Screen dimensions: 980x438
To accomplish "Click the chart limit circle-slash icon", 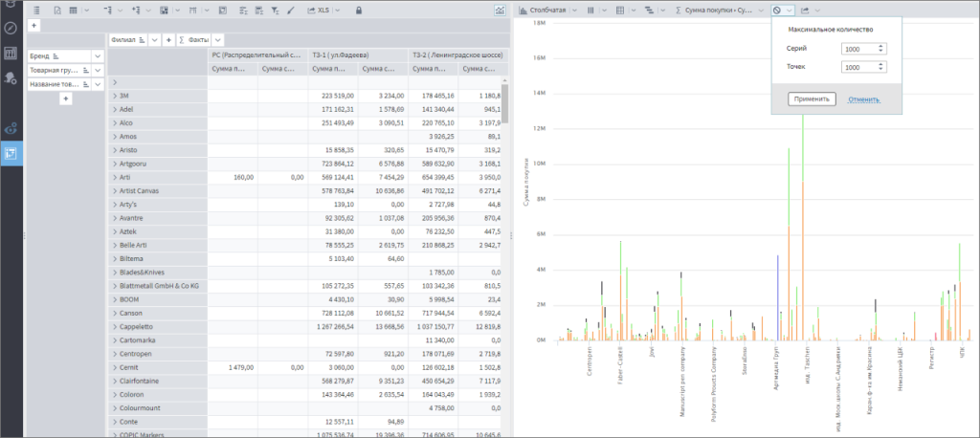I will tap(777, 10).
